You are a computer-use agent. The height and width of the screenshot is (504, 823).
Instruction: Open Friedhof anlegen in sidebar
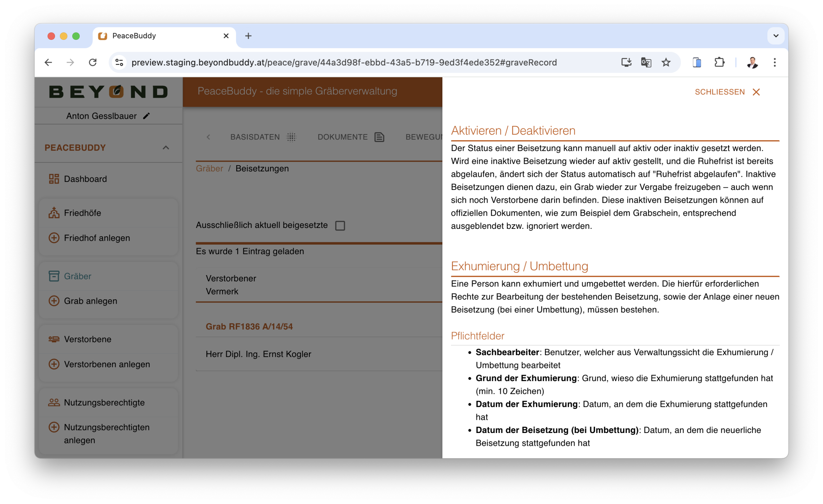coord(97,238)
